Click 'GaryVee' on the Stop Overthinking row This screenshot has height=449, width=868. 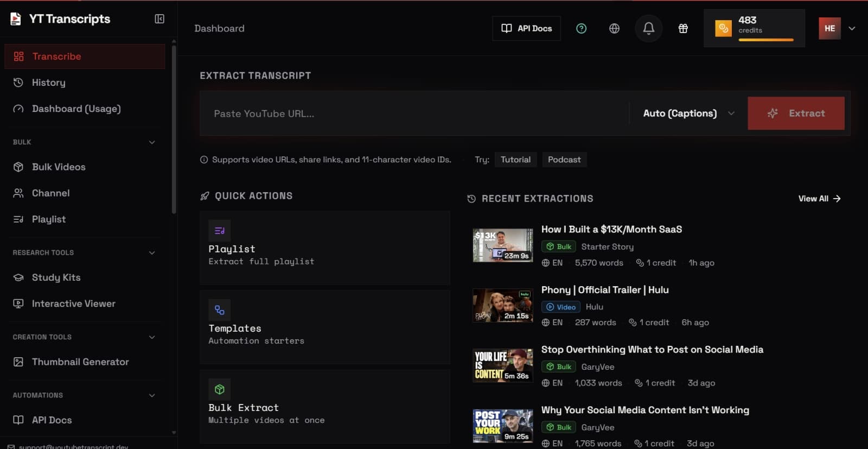pos(598,367)
